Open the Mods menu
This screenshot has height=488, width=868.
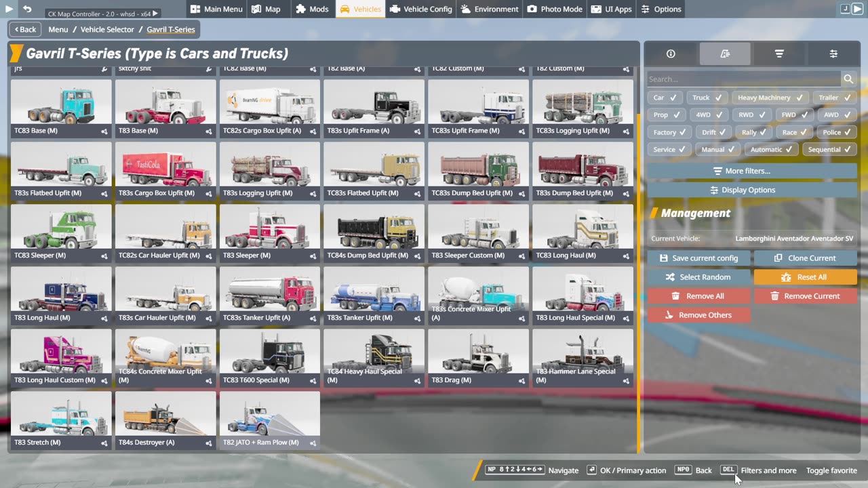point(313,9)
